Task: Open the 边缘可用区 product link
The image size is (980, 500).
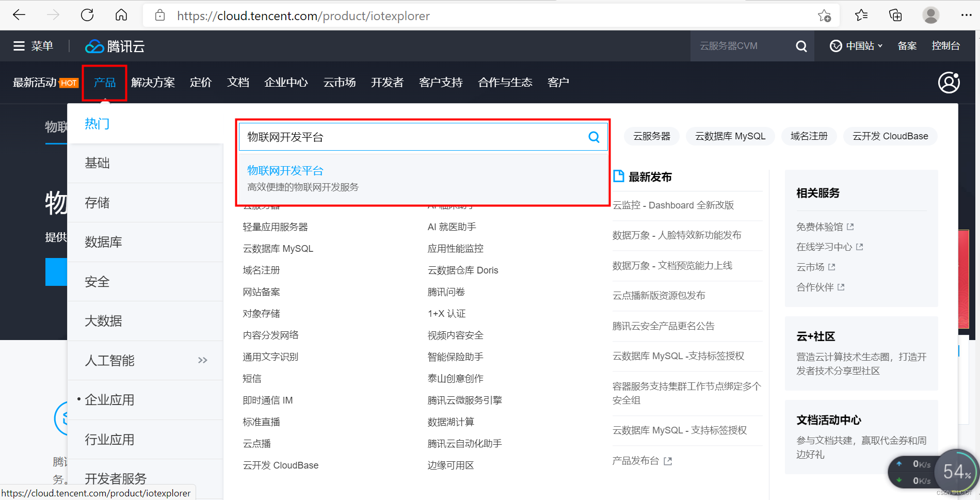Action: [x=451, y=465]
